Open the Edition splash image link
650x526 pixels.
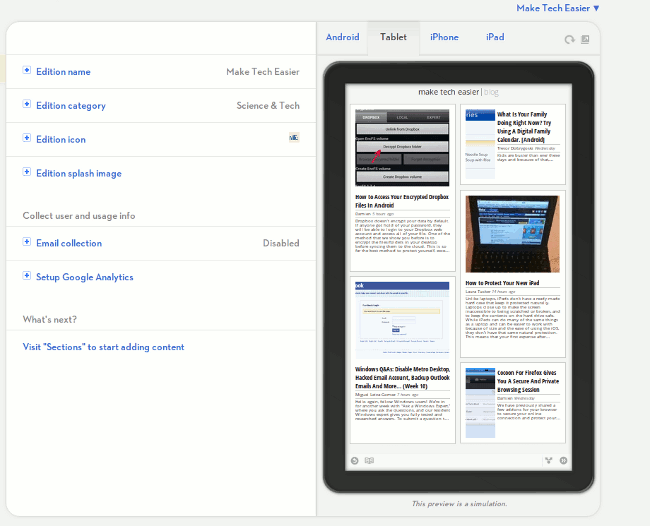[79, 174]
